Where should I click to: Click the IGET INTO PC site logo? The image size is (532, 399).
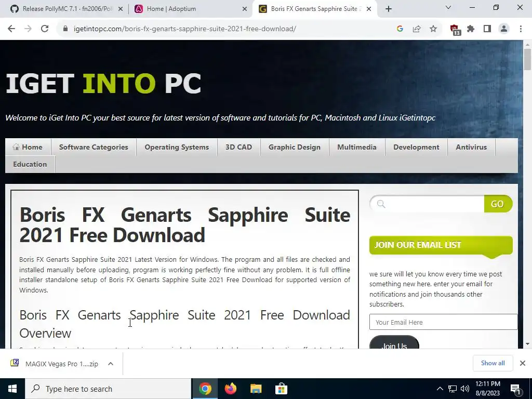pos(103,83)
